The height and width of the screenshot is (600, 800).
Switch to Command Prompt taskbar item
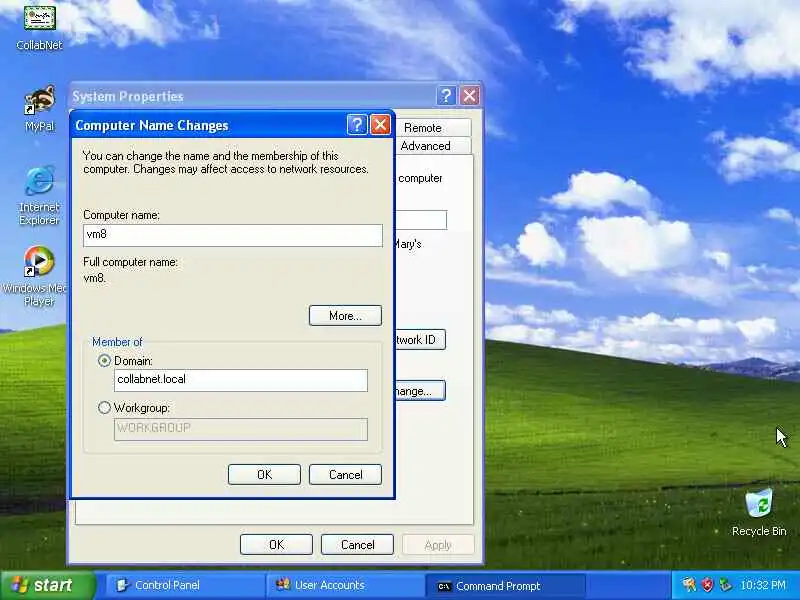point(505,586)
